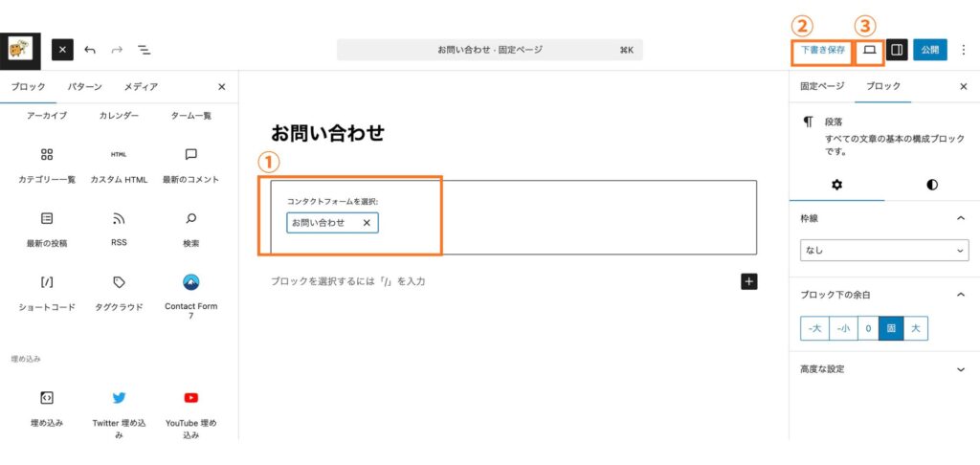The width and height of the screenshot is (980, 465).
Task: Expand the 高度な設定 section
Action: pyautogui.click(x=961, y=369)
